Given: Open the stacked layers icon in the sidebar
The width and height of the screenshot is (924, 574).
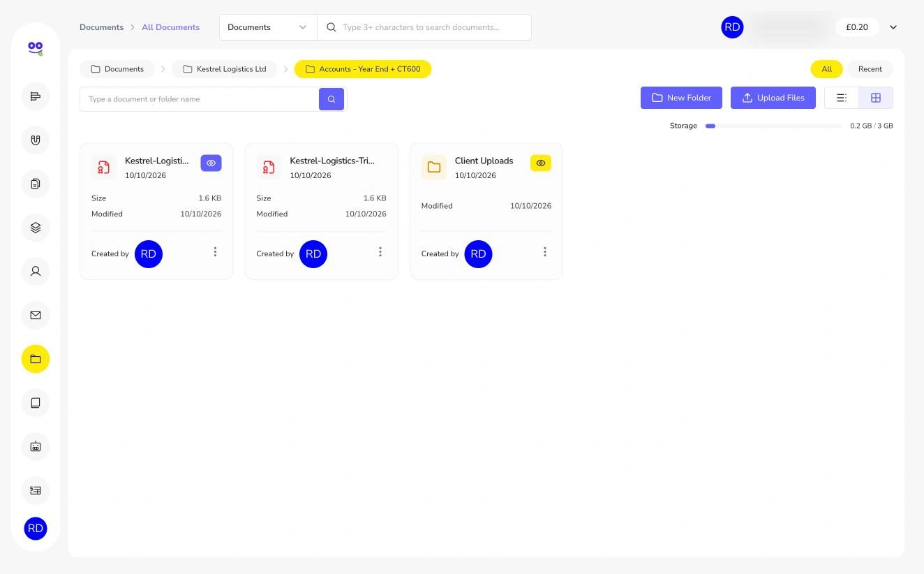Looking at the screenshot, I should [36, 228].
